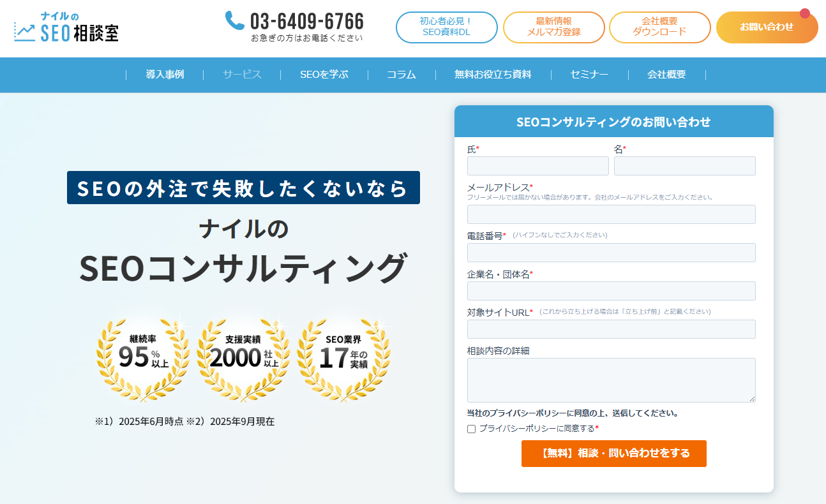Click the 支援実績2000社 laurel badge

tap(243, 358)
